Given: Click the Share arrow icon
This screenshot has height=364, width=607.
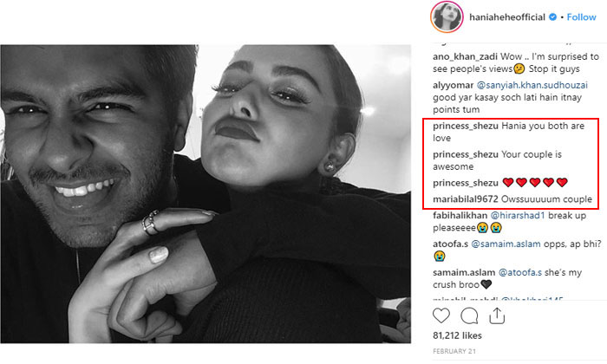Looking at the screenshot, I should (498, 315).
